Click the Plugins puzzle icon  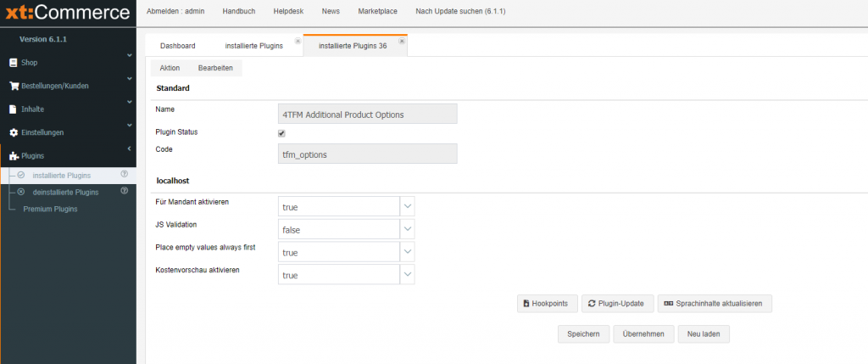(13, 156)
